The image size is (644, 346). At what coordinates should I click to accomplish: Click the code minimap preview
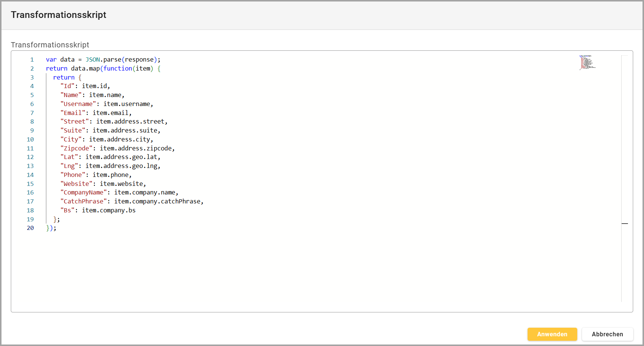click(x=587, y=62)
